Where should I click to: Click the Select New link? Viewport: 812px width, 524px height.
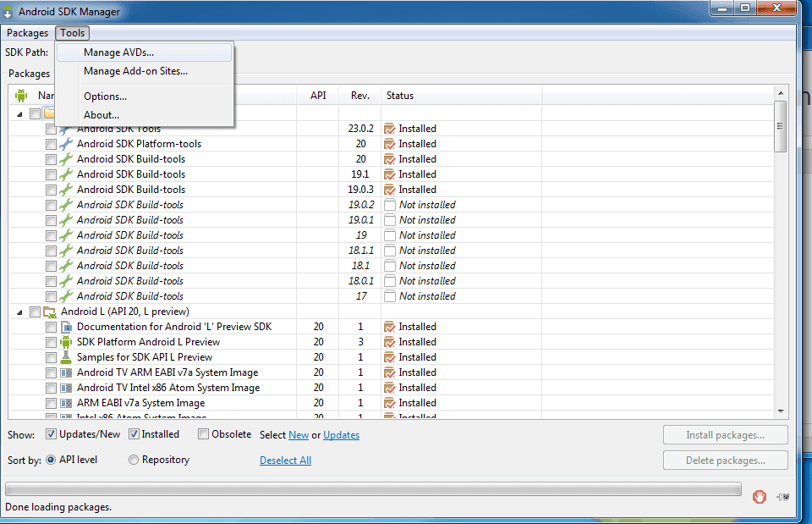(x=299, y=435)
